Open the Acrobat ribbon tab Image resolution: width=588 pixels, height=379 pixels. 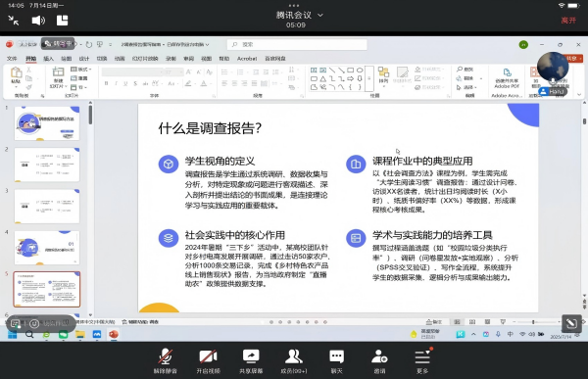[x=247, y=59]
